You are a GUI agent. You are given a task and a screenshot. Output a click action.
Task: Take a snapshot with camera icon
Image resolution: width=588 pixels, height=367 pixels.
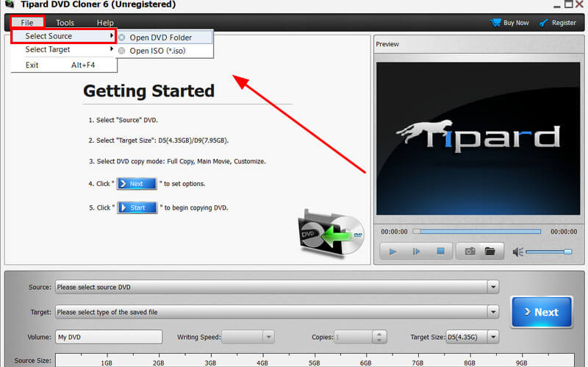(x=470, y=251)
